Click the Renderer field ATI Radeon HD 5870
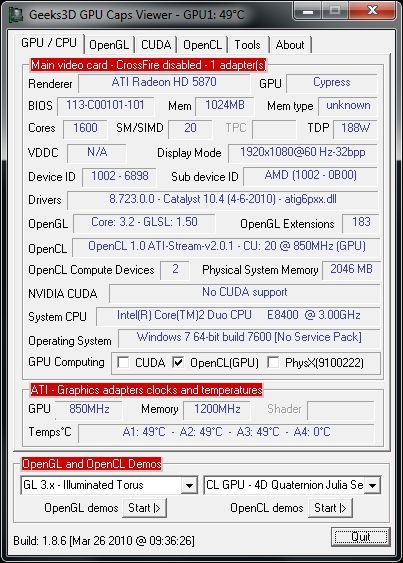 (x=164, y=83)
